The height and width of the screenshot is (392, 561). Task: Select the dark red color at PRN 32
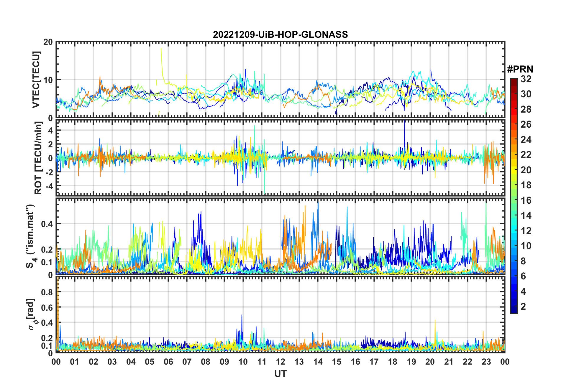514,80
